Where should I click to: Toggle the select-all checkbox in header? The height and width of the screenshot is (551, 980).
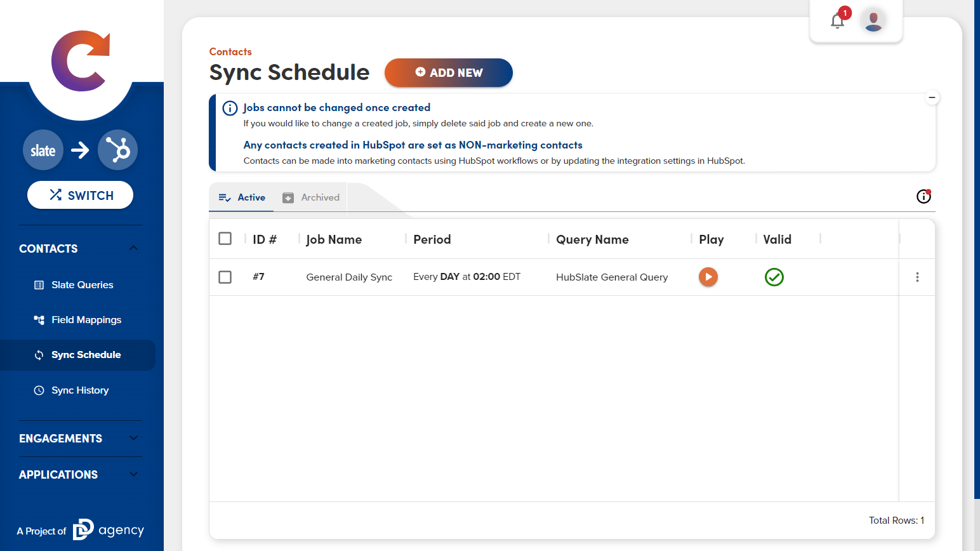pyautogui.click(x=225, y=239)
